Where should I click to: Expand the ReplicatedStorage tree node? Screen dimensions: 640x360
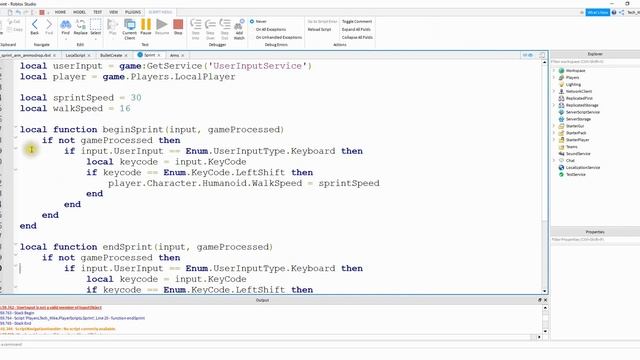(554, 105)
